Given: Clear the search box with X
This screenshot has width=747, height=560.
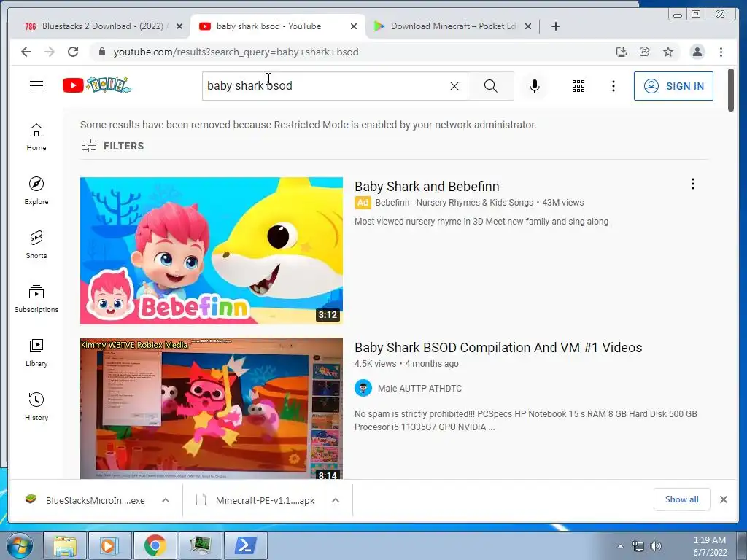Looking at the screenshot, I should pos(454,86).
